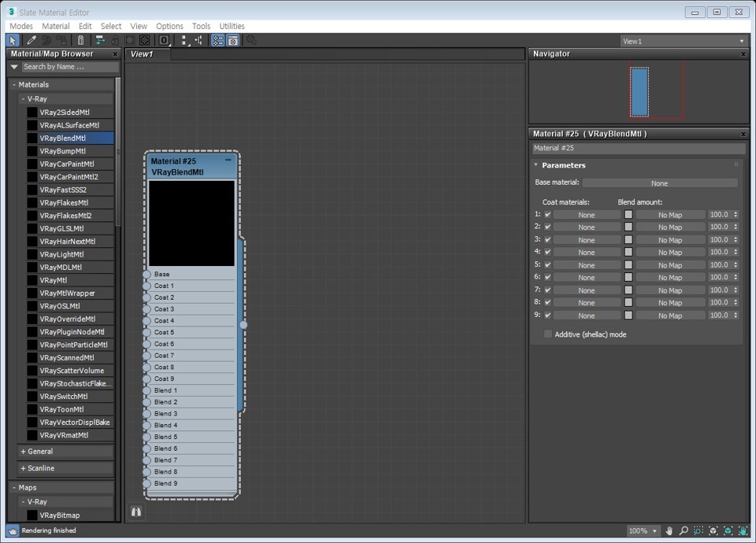This screenshot has height=543, width=756.
Task: Click the white Zoom Extents cube icon
Action: point(713,530)
